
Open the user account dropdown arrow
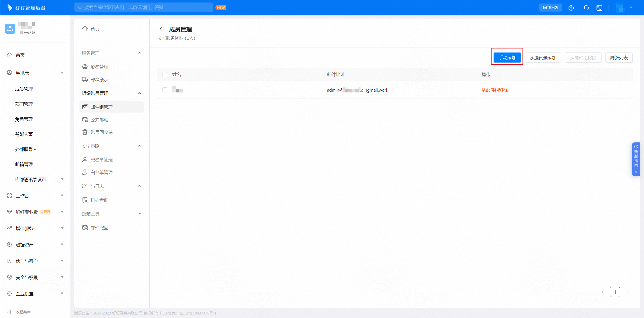point(631,8)
